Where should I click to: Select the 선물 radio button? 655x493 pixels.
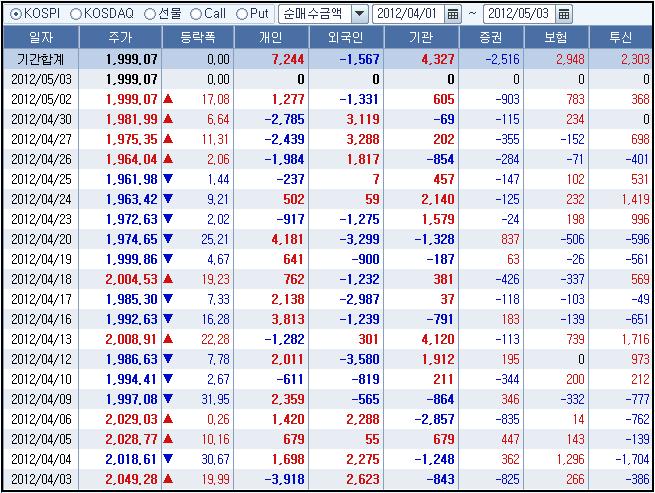[x=150, y=14]
